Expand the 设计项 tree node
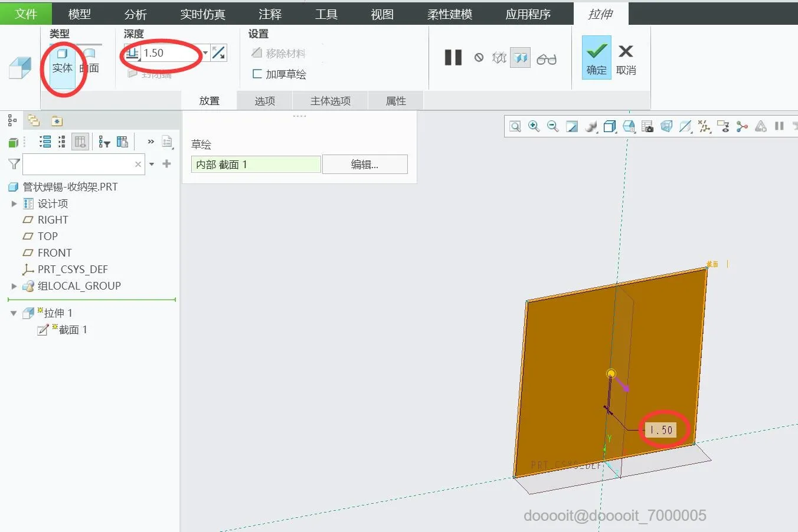 pyautogui.click(x=14, y=203)
